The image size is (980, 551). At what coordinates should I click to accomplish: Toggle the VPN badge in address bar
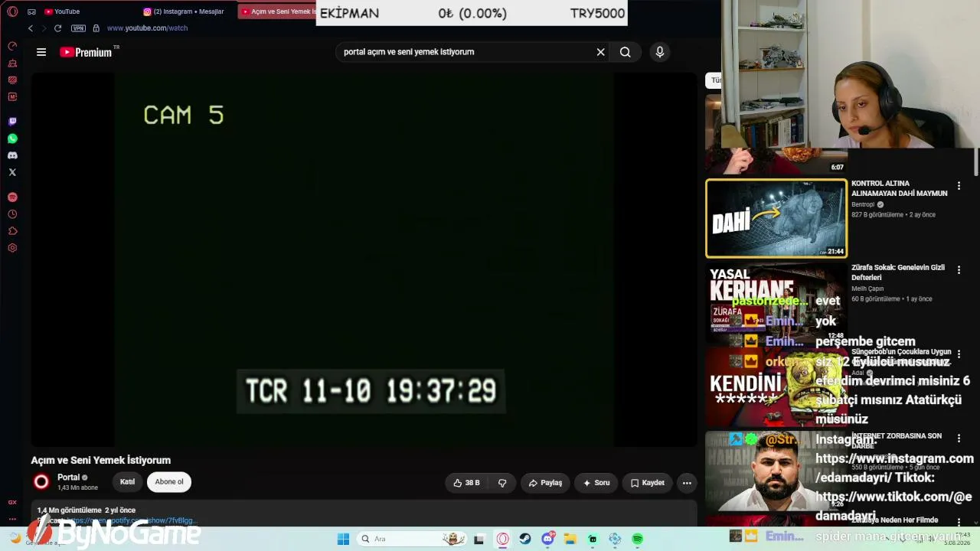pos(78,28)
